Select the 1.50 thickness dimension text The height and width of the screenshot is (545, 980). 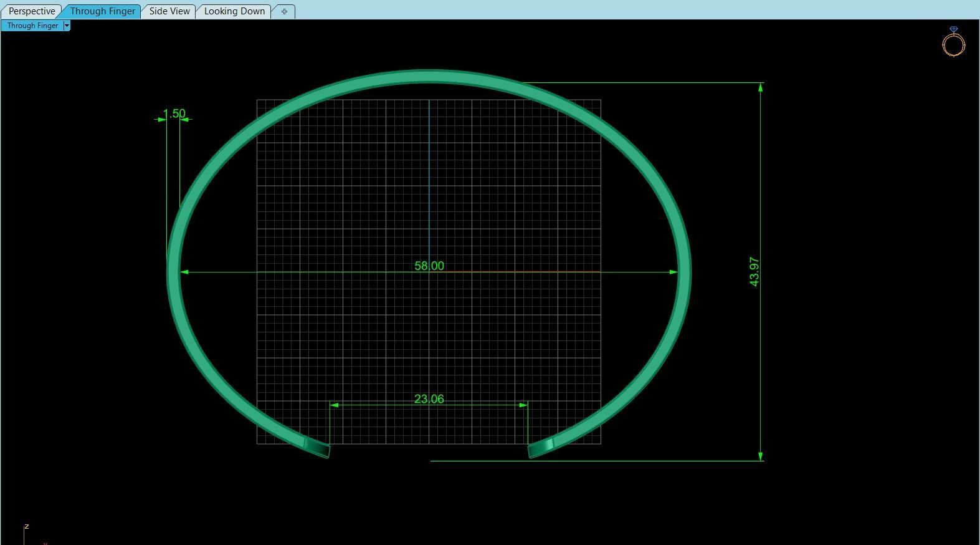(174, 113)
